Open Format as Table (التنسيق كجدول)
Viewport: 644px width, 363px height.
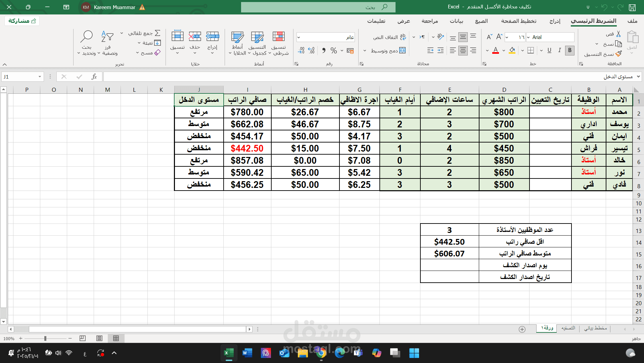pos(258,43)
